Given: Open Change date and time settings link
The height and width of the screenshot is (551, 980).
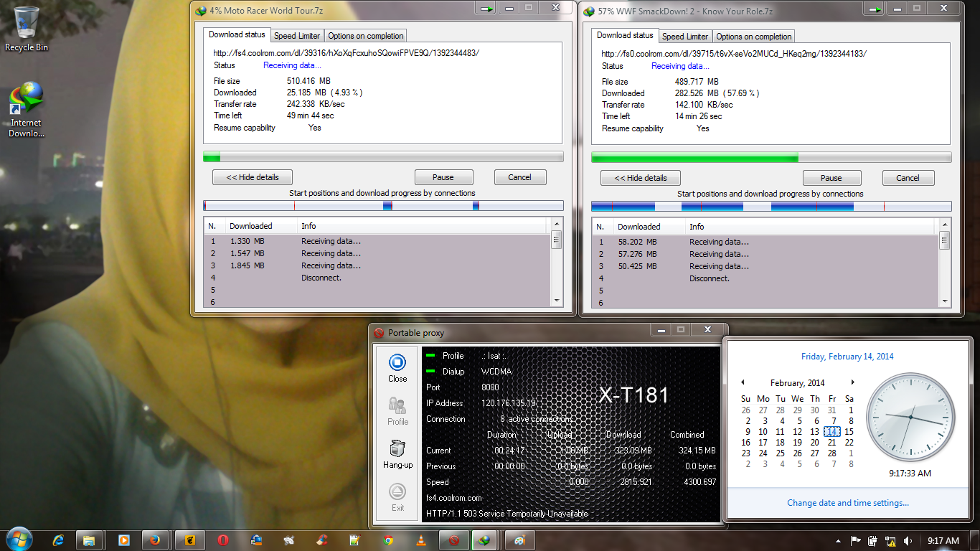Looking at the screenshot, I should coord(848,503).
